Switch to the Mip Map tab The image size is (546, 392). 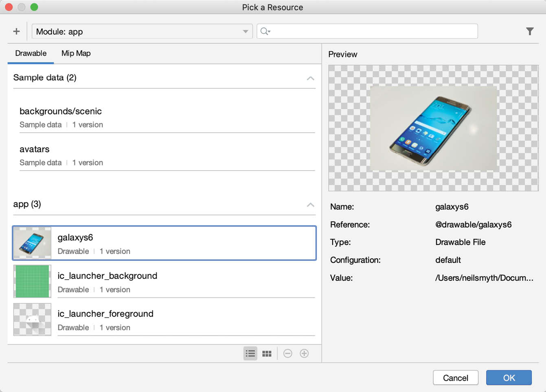(x=76, y=53)
